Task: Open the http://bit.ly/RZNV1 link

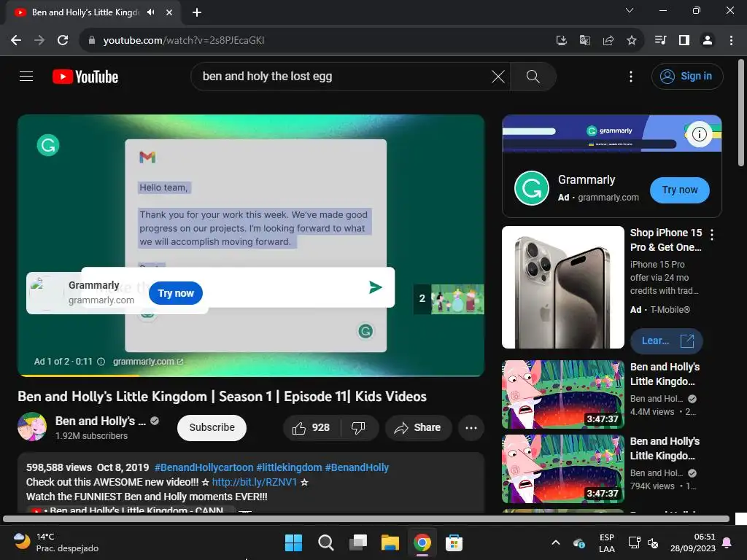Action: (255, 482)
